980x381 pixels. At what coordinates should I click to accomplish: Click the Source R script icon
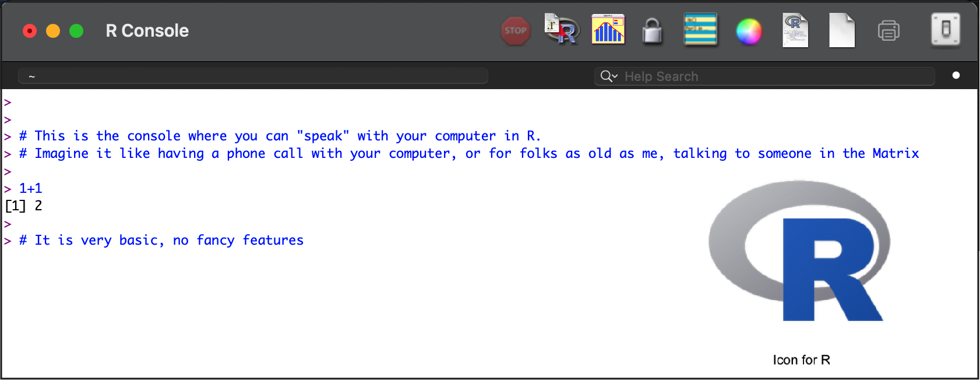(561, 30)
